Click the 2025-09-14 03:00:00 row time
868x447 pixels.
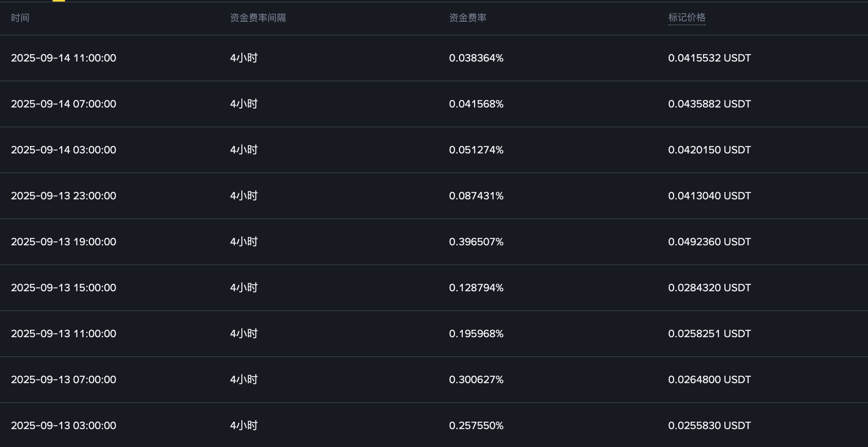coord(63,150)
